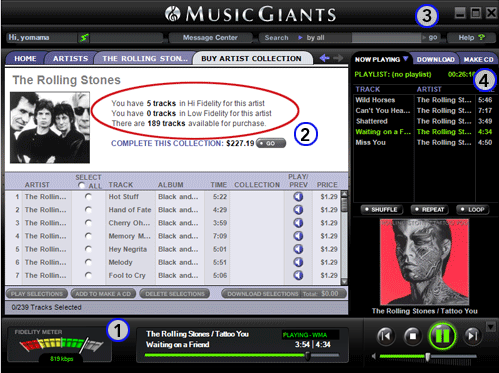
Task: Navigate back with the left arrow
Action: pos(324,58)
